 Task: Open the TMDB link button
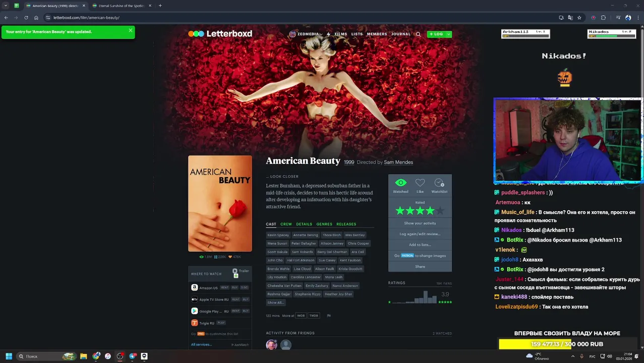pos(314,316)
